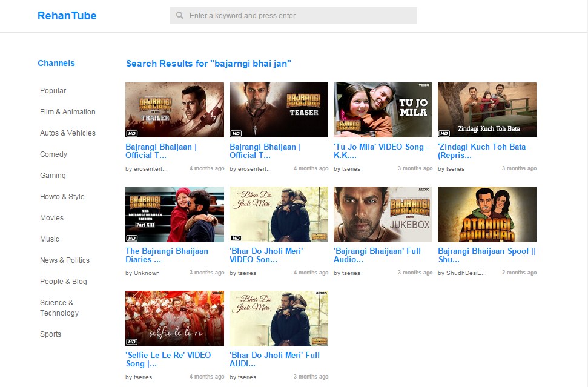Open the Popular channel
Viewport: 588px width, 387px height.
click(x=53, y=91)
